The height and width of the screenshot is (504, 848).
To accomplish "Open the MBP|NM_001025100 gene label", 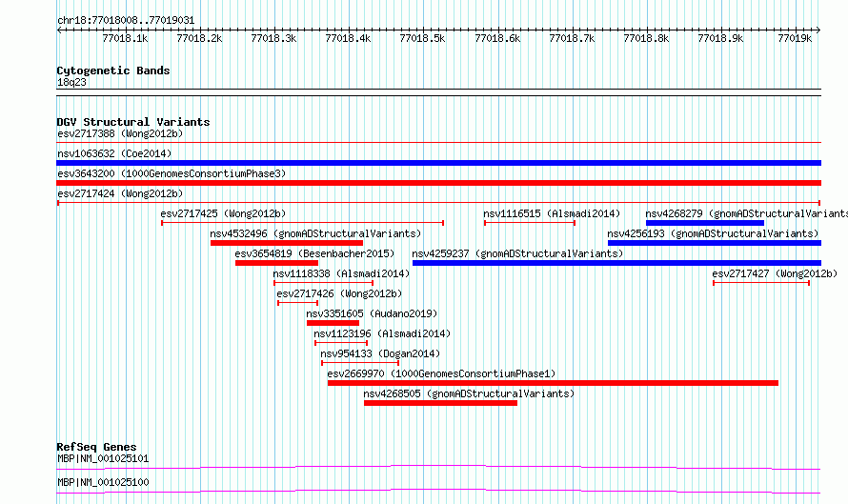I will click(103, 482).
